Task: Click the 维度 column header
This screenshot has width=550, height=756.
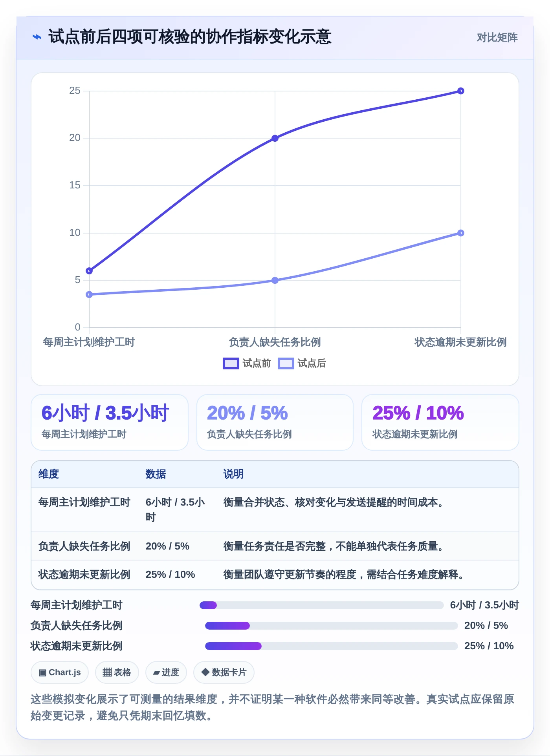Action: tap(49, 474)
